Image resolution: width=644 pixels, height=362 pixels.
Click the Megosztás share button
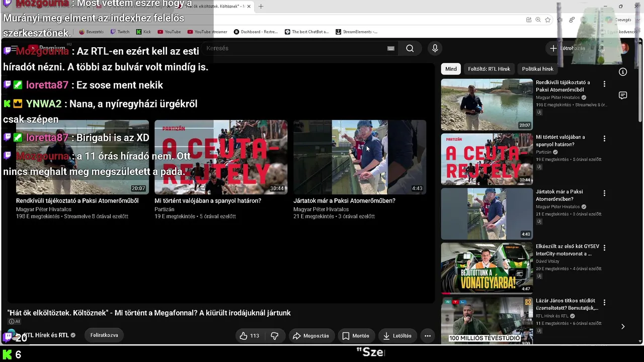tap(311, 336)
